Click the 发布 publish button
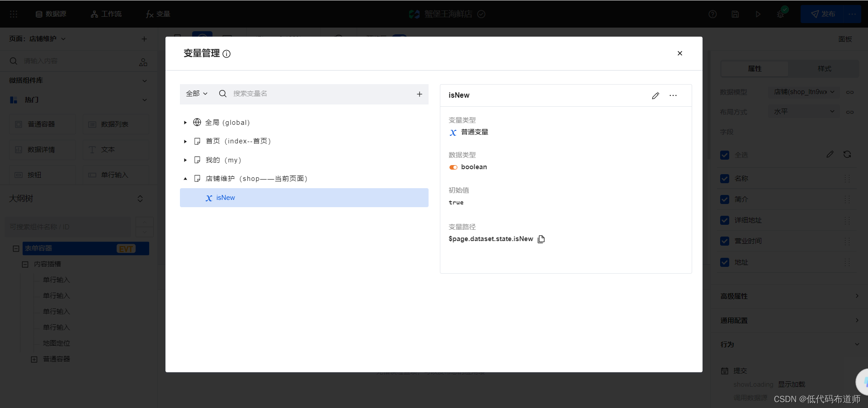868x408 pixels. click(x=822, y=14)
